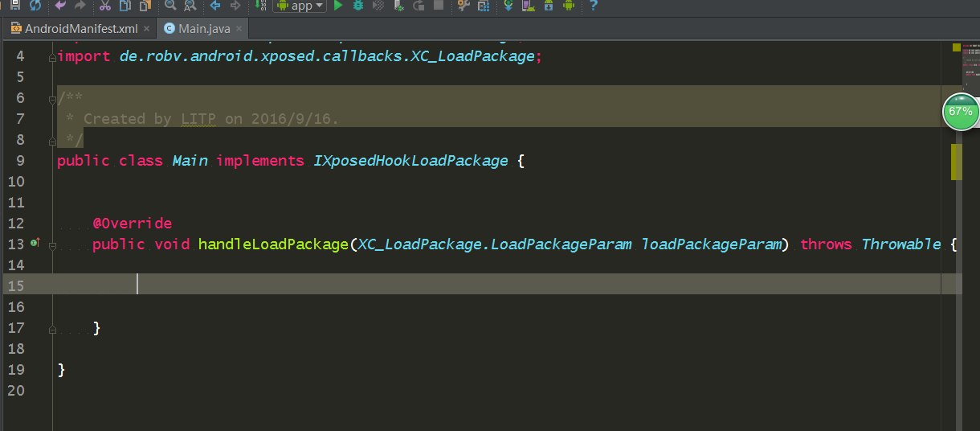The image size is (980, 431).
Task: Run the app with green play button
Action: 338,6
